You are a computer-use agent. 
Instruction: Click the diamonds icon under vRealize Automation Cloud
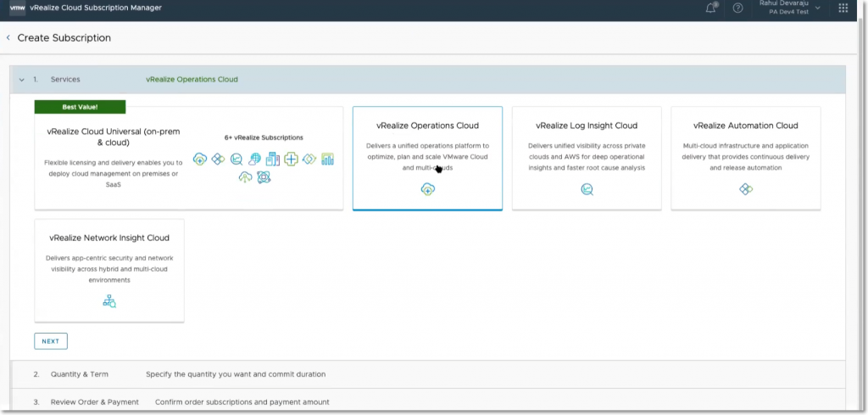pyautogui.click(x=746, y=189)
